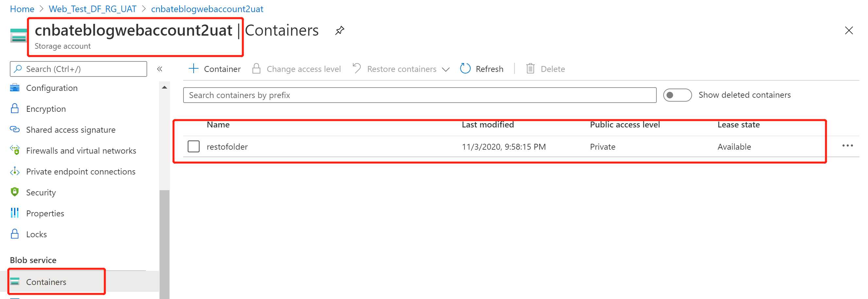Click the Container button label
The image size is (868, 299).
[222, 69]
